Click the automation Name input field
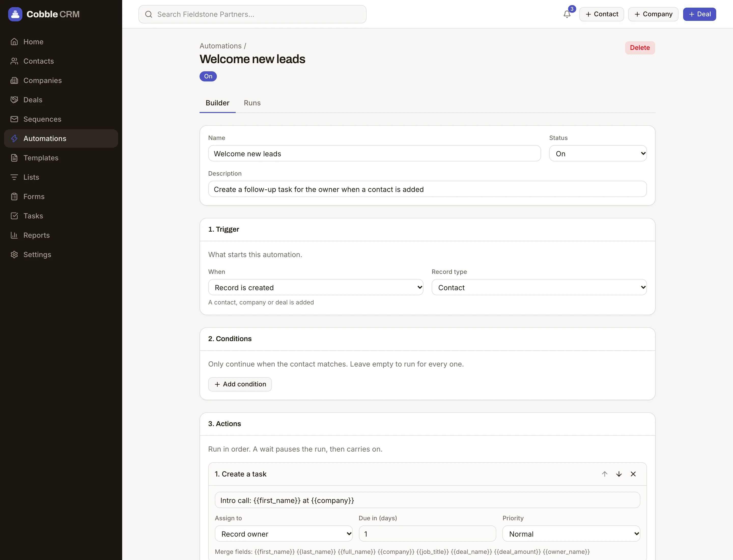 (374, 153)
